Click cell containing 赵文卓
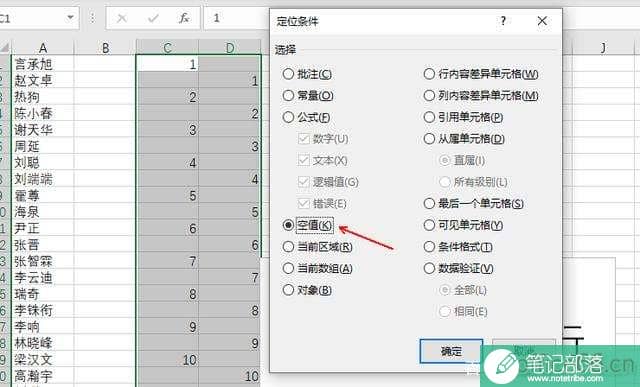 (x=42, y=80)
